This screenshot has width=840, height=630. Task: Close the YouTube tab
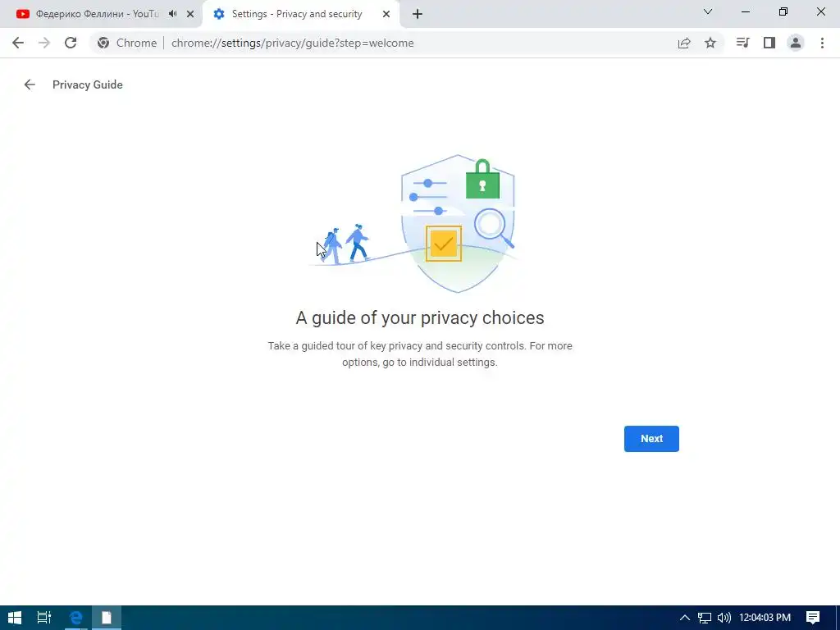pyautogui.click(x=190, y=14)
